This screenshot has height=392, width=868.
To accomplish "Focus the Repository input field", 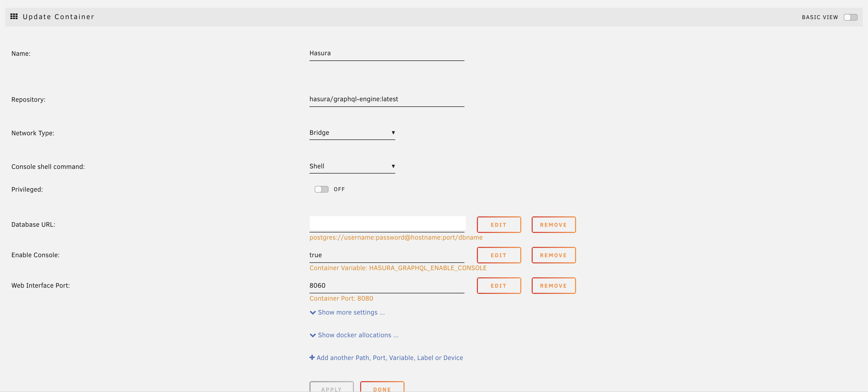I will point(387,99).
